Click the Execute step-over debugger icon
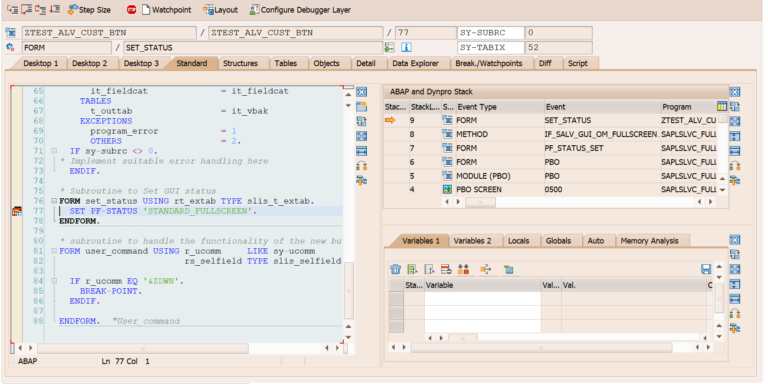The height and width of the screenshot is (384, 768). [26, 9]
